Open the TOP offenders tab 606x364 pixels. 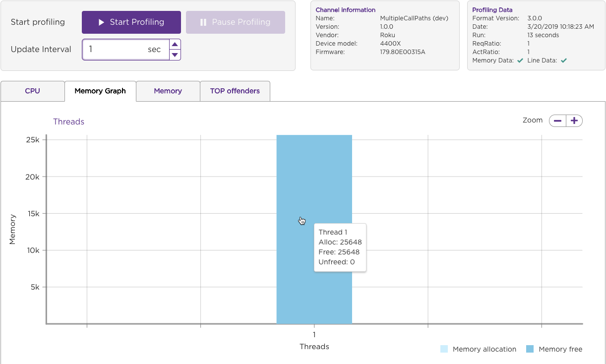tap(235, 91)
